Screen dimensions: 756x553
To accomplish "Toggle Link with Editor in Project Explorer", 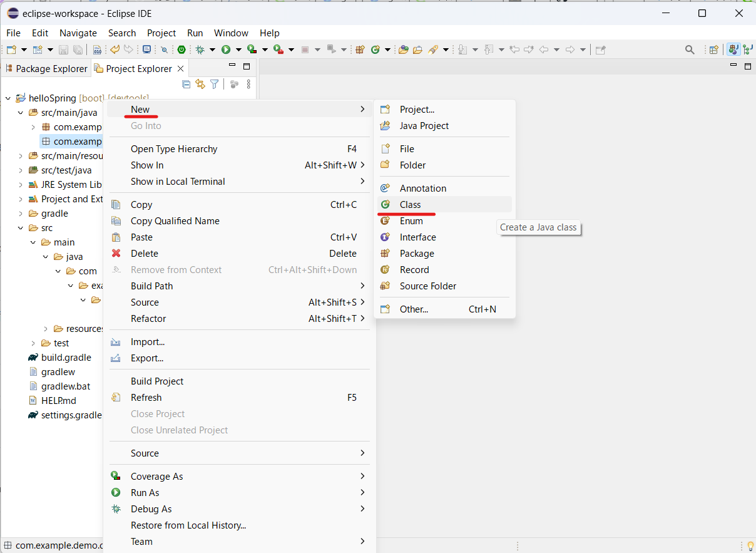I will [200, 84].
